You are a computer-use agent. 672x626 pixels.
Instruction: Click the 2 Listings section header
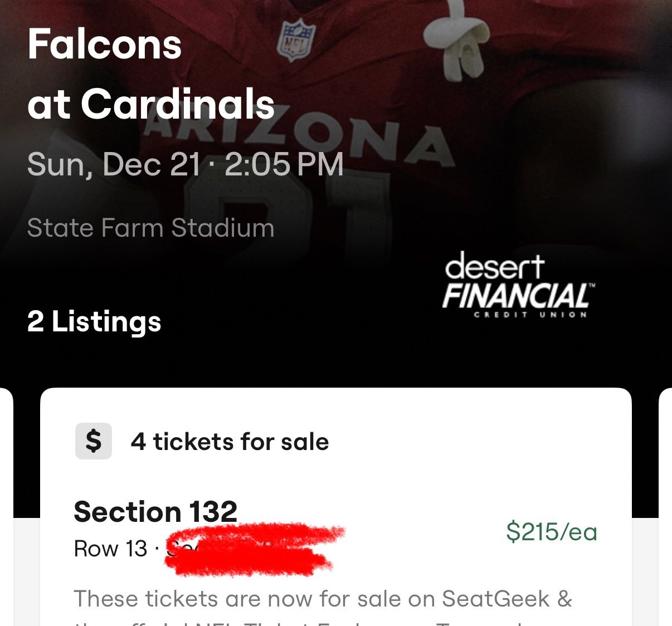[x=92, y=321]
